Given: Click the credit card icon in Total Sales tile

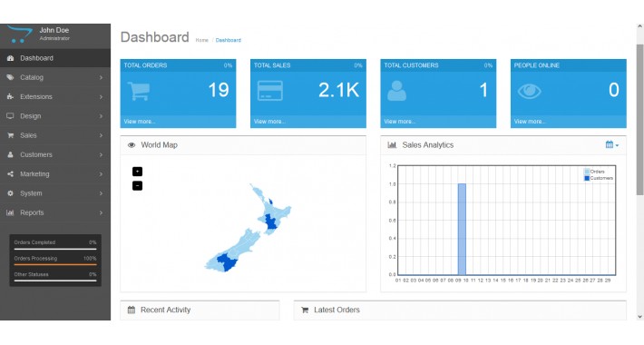Looking at the screenshot, I should tap(269, 91).
